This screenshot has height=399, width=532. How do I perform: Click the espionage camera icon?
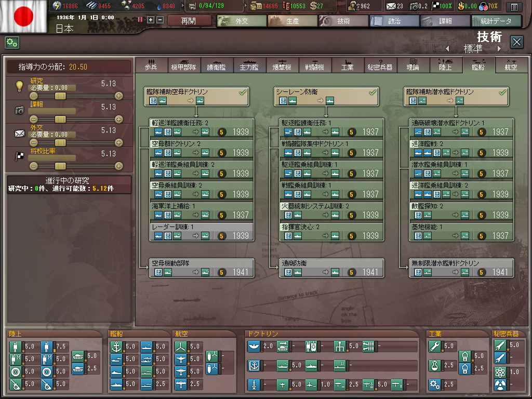point(20,110)
